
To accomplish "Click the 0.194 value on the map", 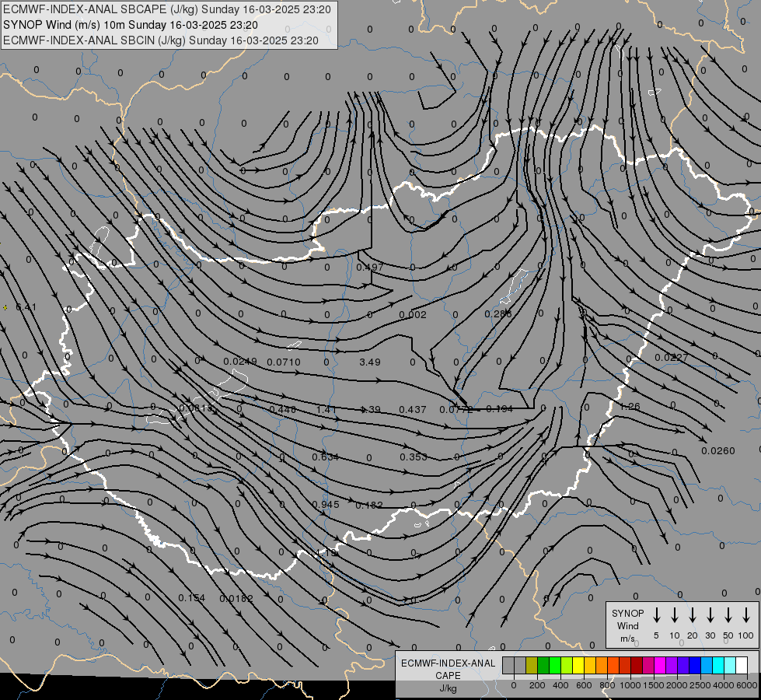I will pyautogui.click(x=499, y=409).
